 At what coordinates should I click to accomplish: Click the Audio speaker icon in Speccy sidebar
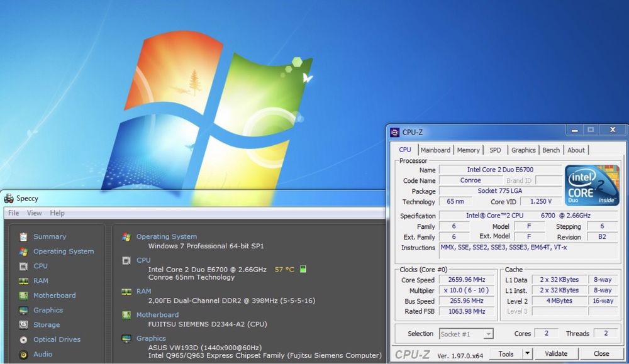pos(24,355)
